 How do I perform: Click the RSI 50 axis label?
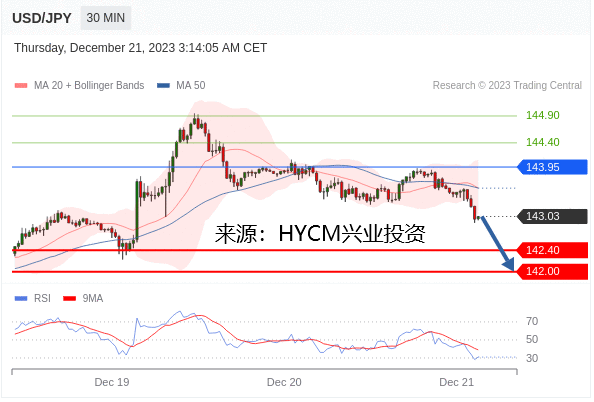coord(532,339)
